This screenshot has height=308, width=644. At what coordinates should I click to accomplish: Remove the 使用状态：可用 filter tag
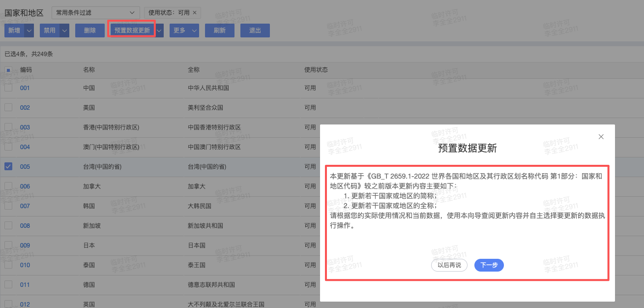click(194, 12)
